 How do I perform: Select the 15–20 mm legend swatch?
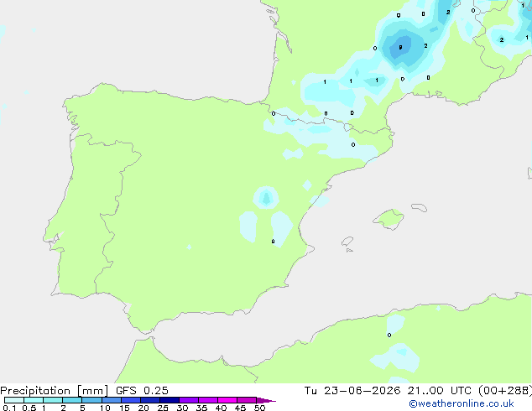(131, 400)
